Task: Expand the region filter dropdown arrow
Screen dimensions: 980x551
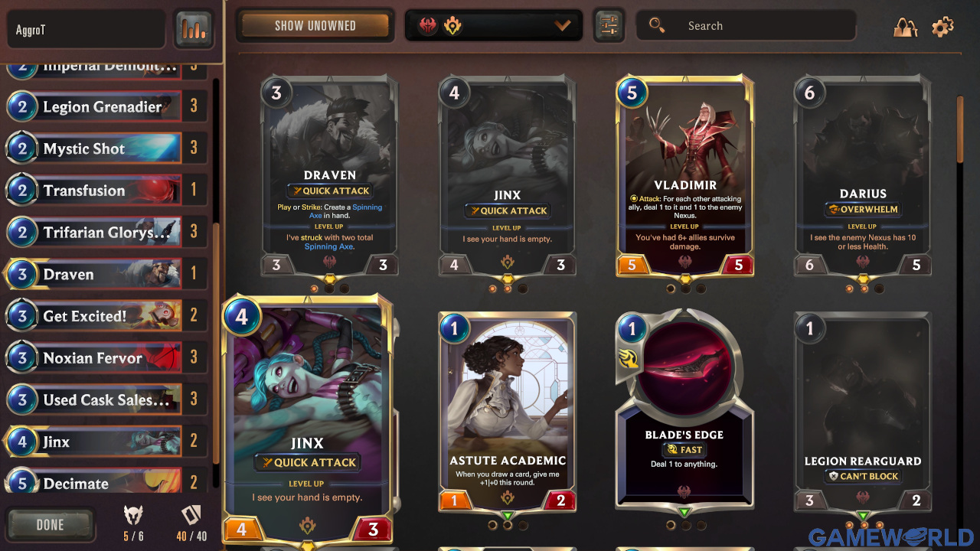Action: point(563,26)
